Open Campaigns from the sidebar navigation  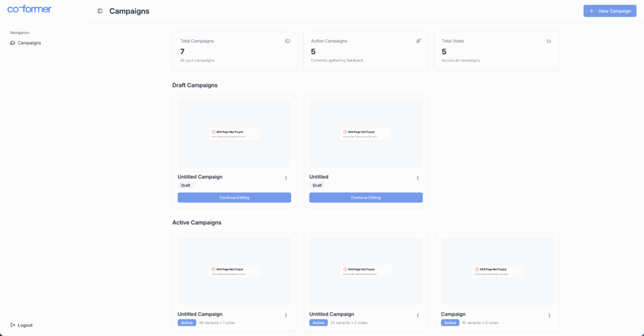coord(29,43)
